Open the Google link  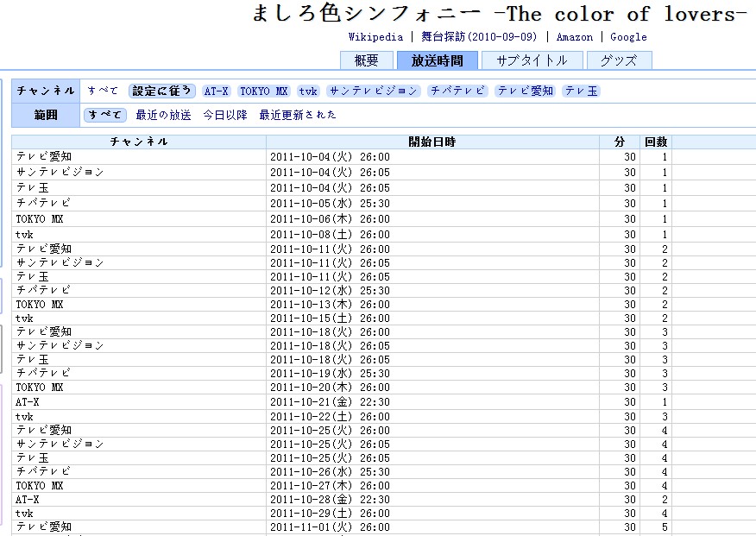tap(628, 36)
